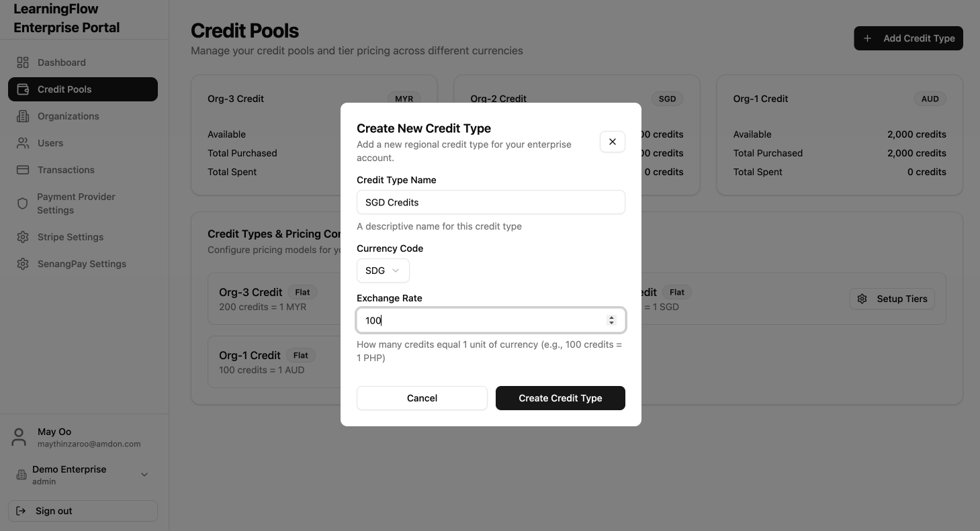This screenshot has width=980, height=531.
Task: Open the Dashboard section from the sidebar
Action: (x=23, y=62)
